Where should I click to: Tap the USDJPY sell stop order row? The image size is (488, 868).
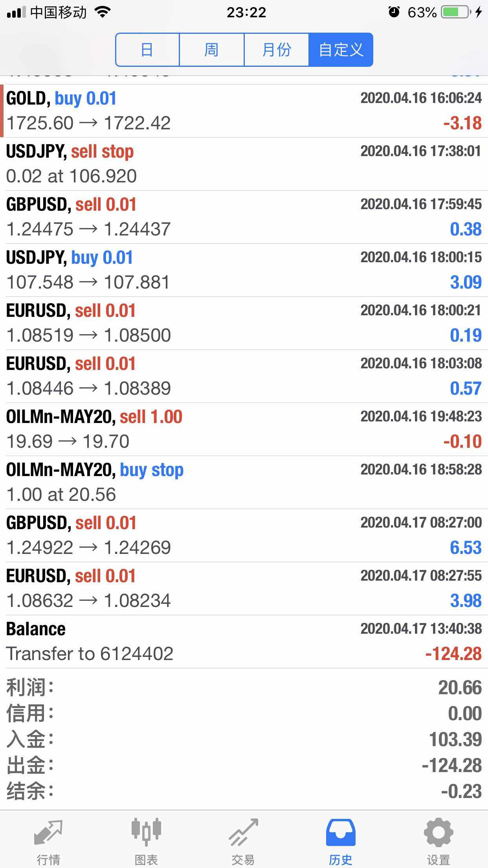click(244, 164)
